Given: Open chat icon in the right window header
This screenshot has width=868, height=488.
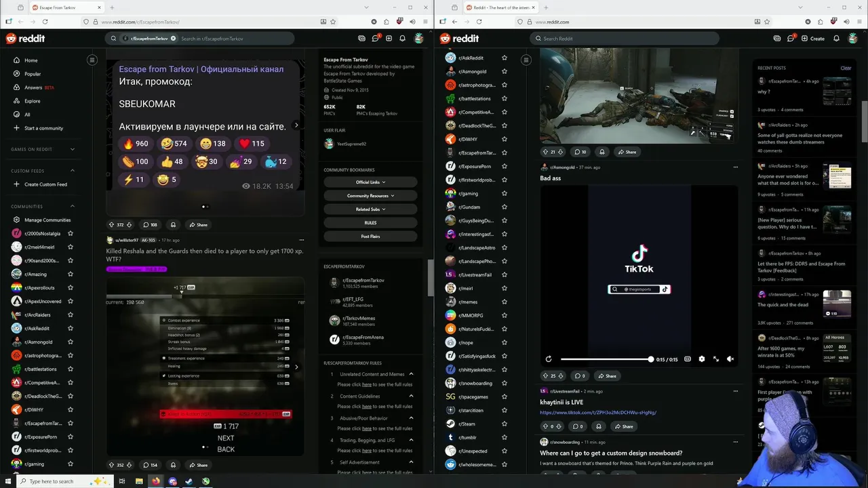Looking at the screenshot, I should (x=791, y=39).
